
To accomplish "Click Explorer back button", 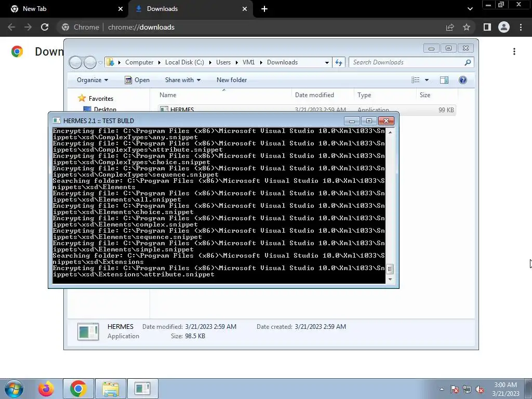I will tap(75, 62).
